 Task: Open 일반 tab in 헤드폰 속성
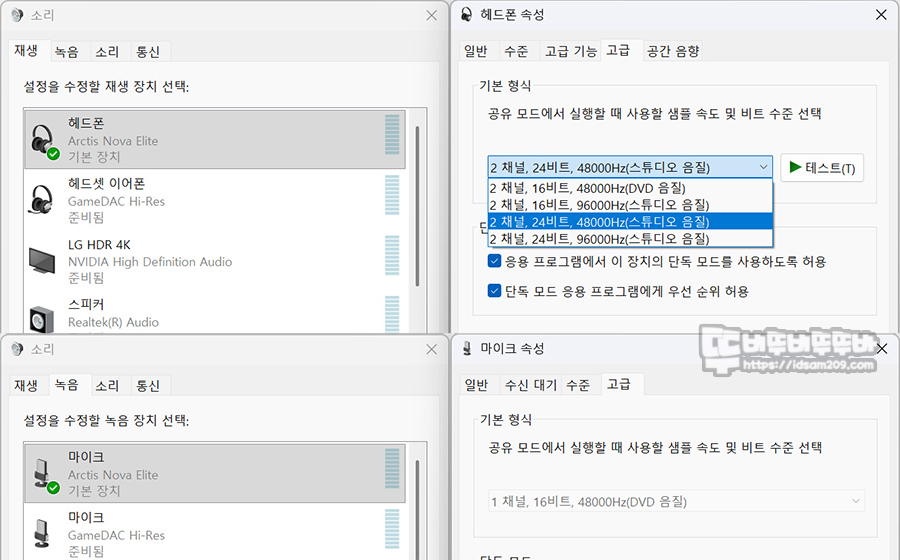point(476,51)
